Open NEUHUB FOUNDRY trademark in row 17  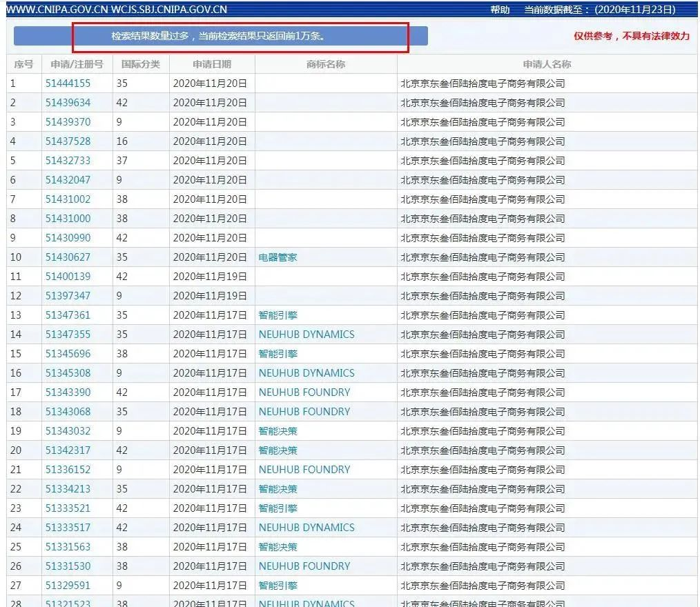[x=304, y=392]
